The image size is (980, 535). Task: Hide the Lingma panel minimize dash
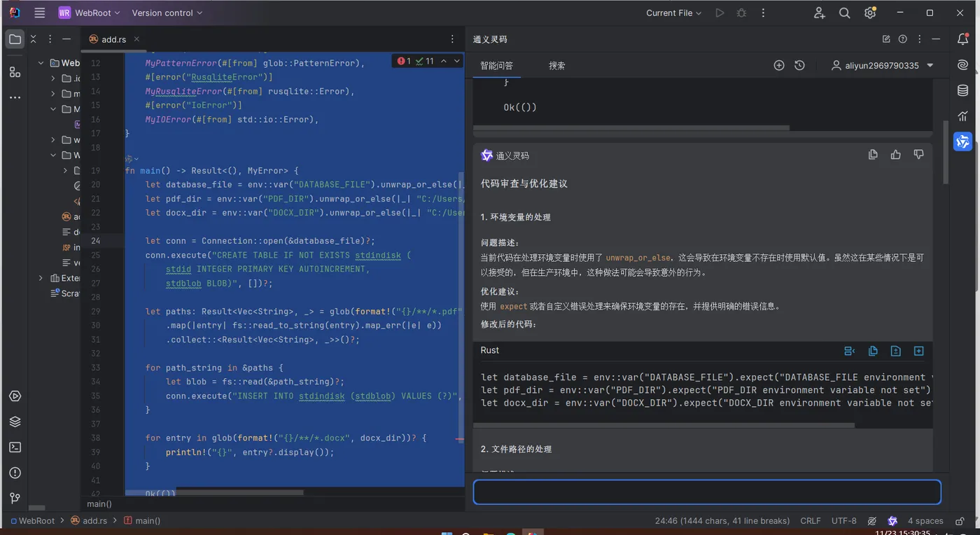(x=937, y=39)
